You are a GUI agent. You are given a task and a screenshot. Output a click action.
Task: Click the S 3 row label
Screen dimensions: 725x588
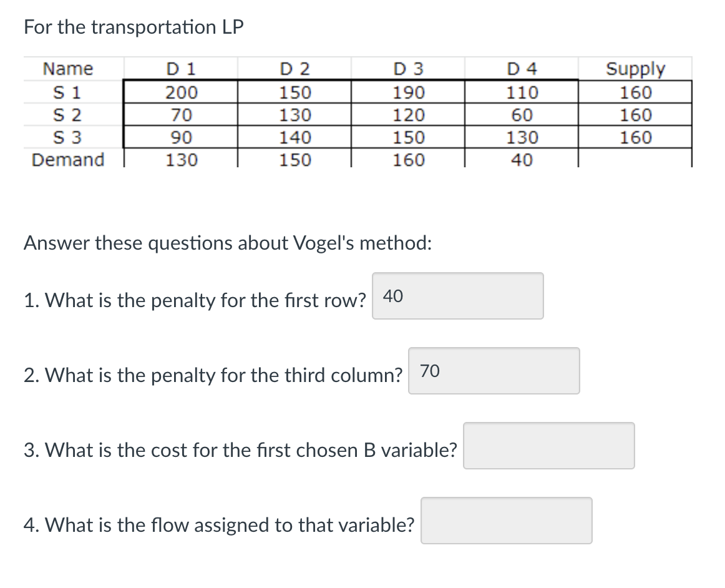tap(67, 137)
